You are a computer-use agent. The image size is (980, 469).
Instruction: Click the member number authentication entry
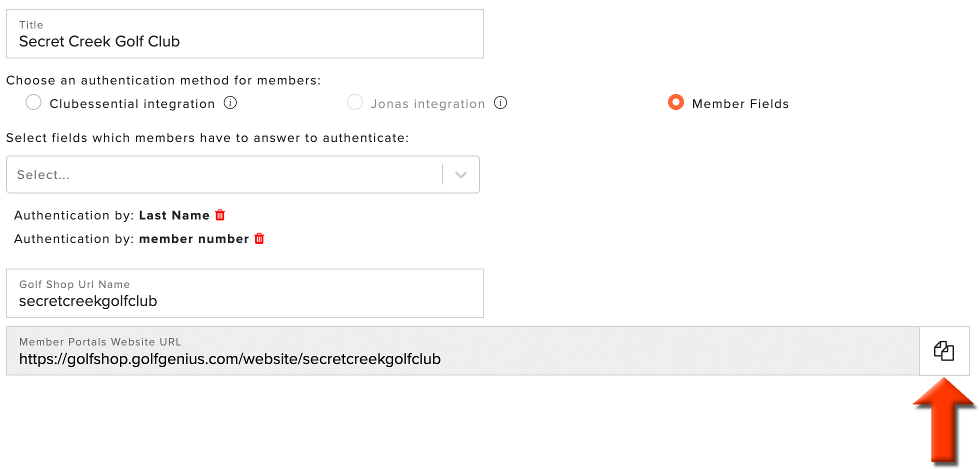point(131,239)
